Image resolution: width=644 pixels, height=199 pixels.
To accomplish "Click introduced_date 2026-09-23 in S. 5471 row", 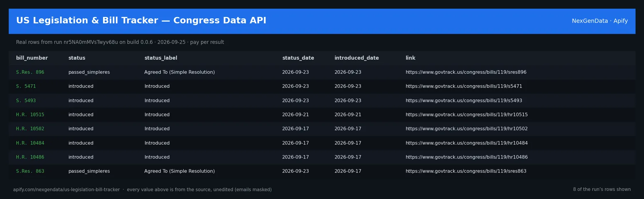I will (348, 86).
